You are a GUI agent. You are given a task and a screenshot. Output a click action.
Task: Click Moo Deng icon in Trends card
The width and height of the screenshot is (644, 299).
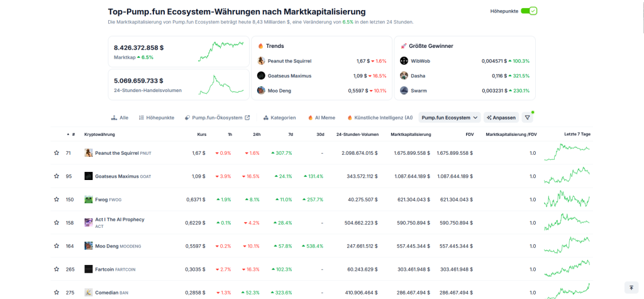pyautogui.click(x=261, y=91)
